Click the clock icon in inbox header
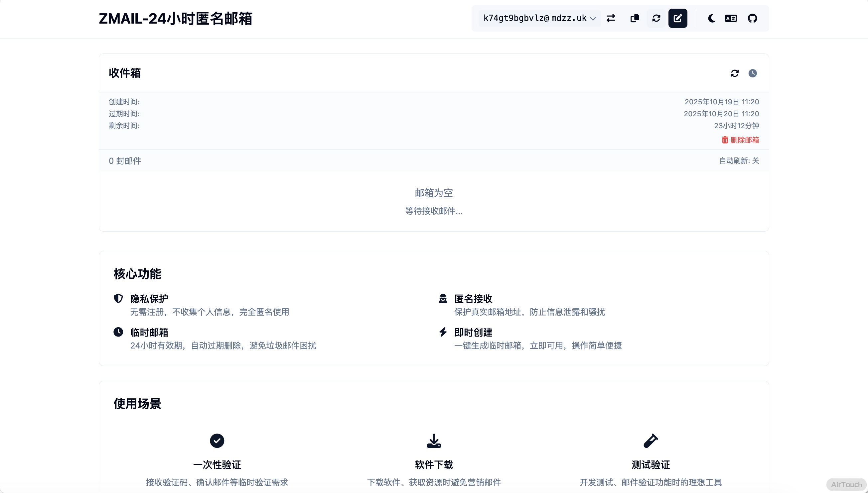The height and width of the screenshot is (493, 868). tap(752, 73)
